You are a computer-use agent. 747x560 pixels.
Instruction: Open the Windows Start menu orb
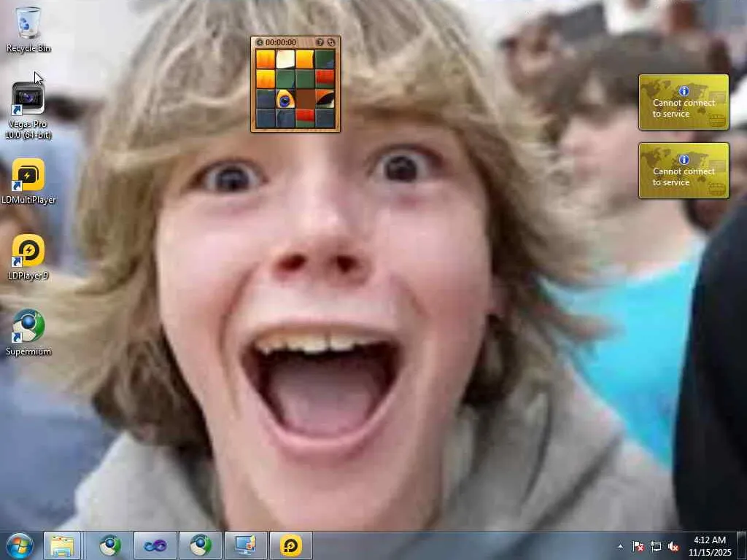coord(20,545)
